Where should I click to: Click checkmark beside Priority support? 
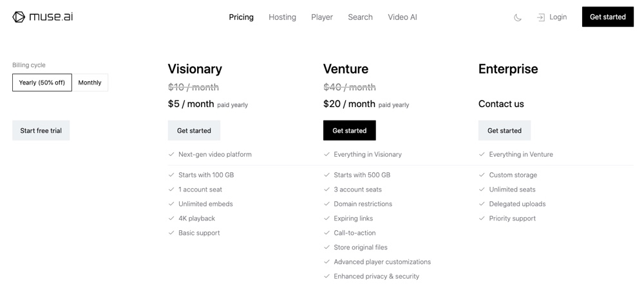click(x=482, y=219)
